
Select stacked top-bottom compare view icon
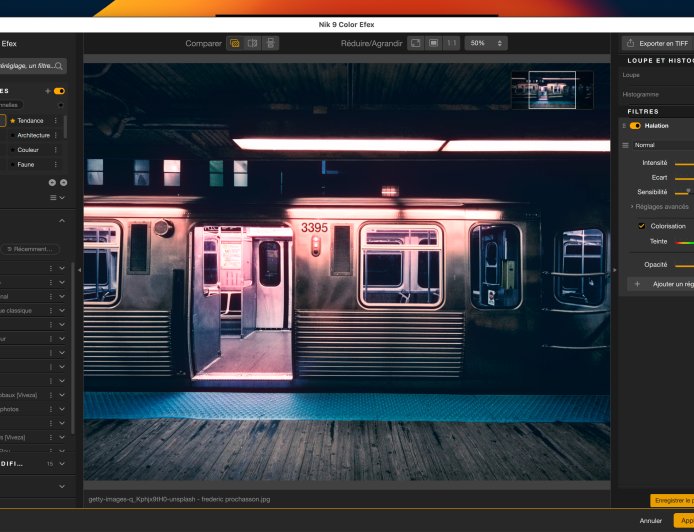click(x=270, y=43)
